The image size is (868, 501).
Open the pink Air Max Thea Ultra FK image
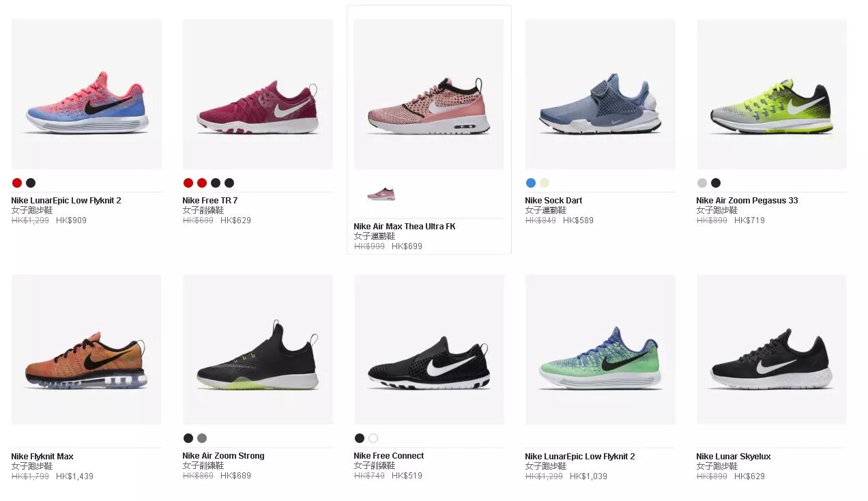[429, 94]
